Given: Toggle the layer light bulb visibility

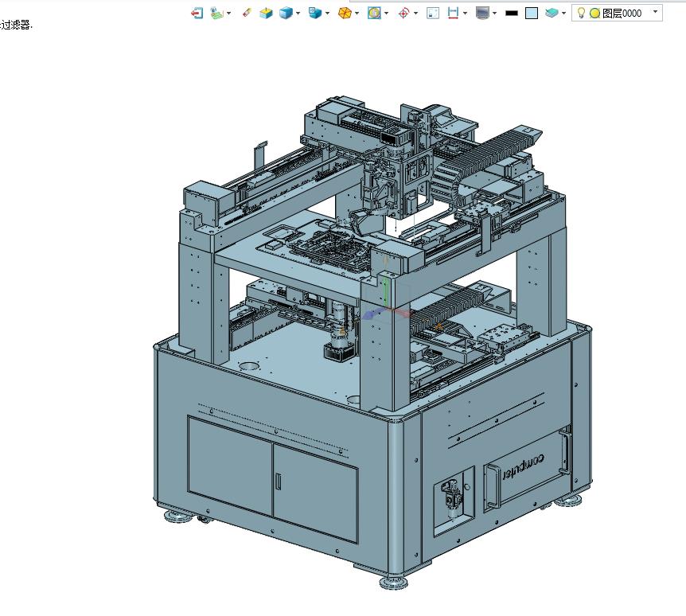Looking at the screenshot, I should (581, 13).
